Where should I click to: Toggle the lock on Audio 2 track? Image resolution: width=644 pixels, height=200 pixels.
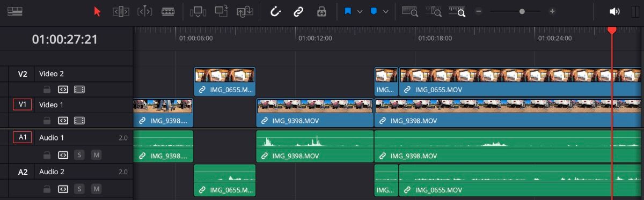[47, 189]
